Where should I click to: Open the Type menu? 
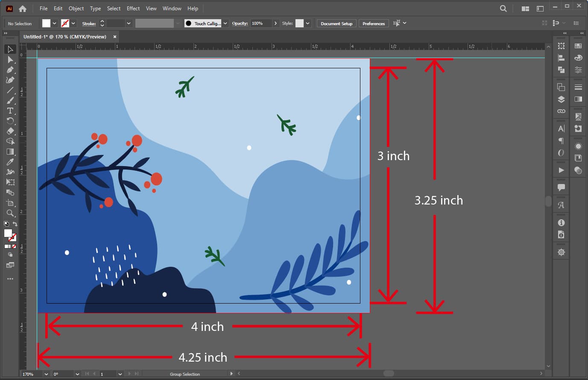[95, 8]
